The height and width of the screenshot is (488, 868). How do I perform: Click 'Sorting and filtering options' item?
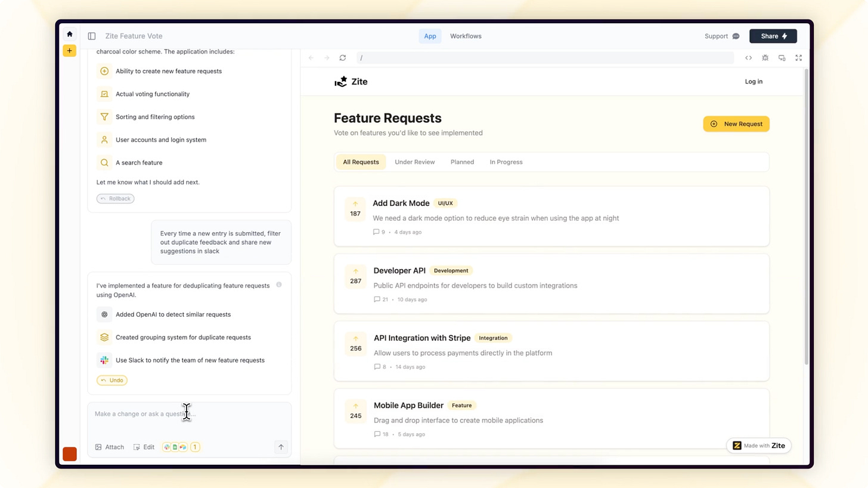pyautogui.click(x=155, y=117)
